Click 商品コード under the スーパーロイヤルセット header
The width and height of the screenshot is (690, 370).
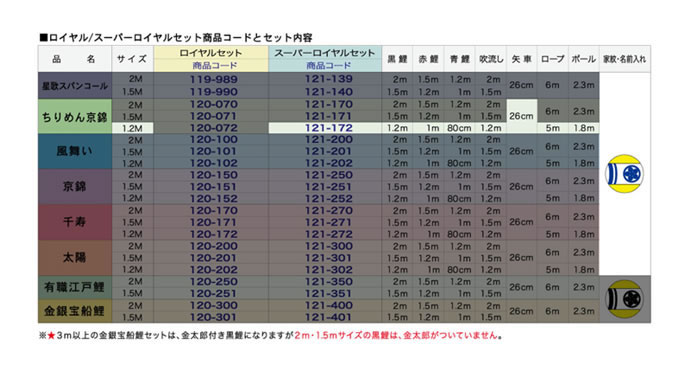click(x=329, y=66)
